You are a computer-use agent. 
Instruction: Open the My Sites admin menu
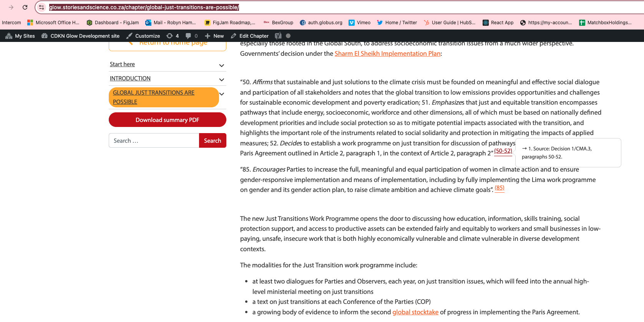tap(20, 36)
